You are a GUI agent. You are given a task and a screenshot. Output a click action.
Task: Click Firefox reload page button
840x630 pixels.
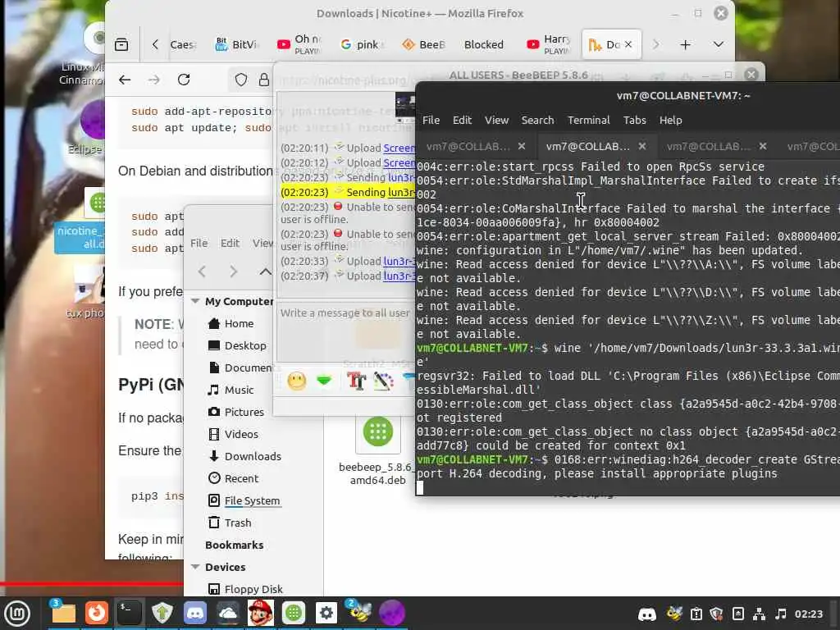(x=184, y=80)
